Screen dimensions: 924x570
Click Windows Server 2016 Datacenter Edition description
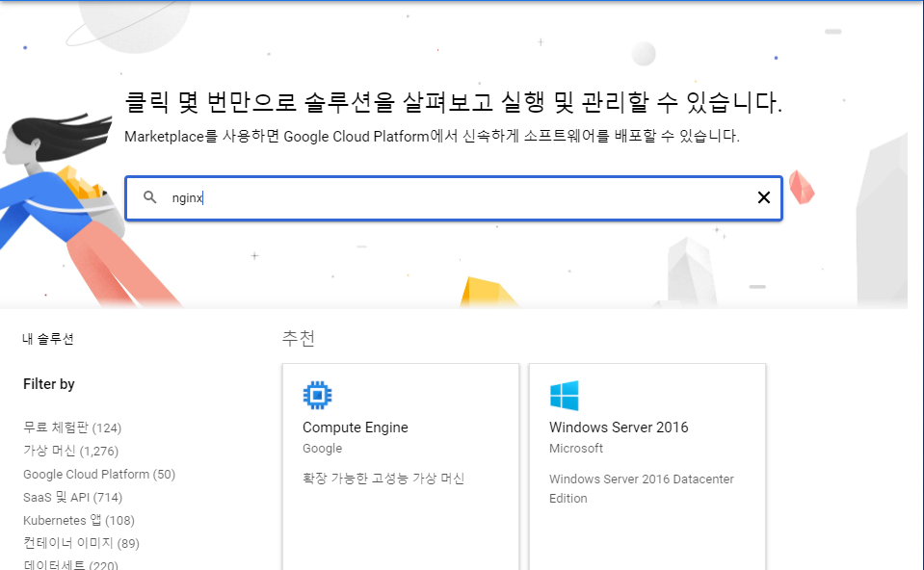[x=641, y=488]
